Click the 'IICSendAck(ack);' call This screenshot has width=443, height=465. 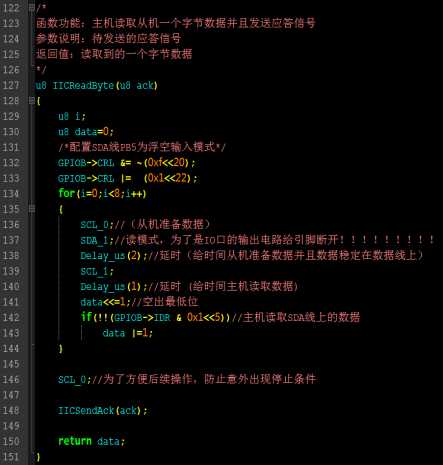click(x=103, y=411)
